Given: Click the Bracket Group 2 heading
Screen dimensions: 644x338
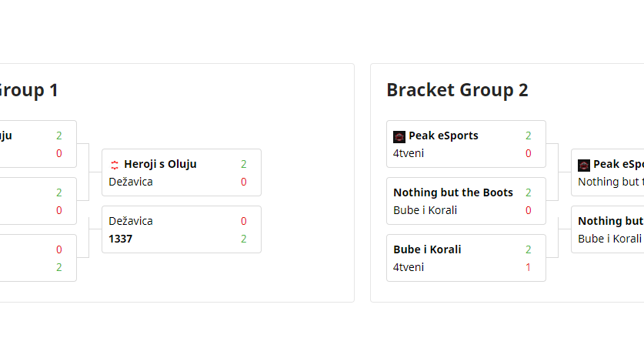Looking at the screenshot, I should point(457,90).
